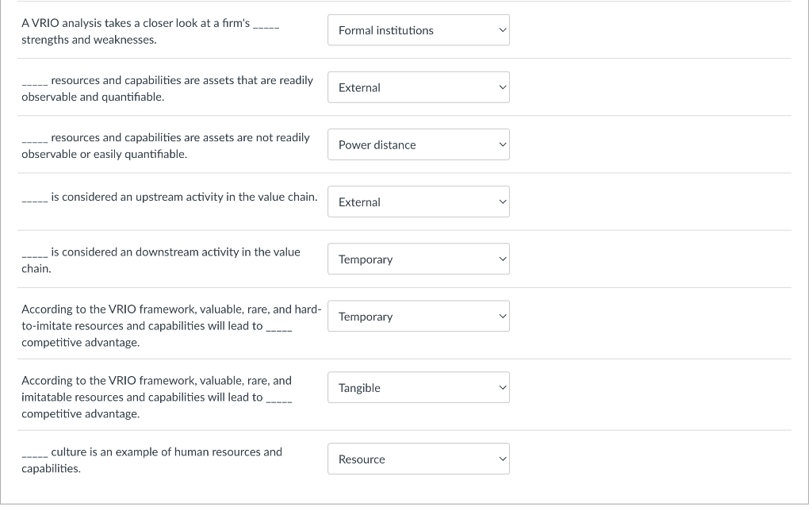Open External dropdown for upstream activity question
This screenshot has width=812, height=511.
pyautogui.click(x=418, y=202)
